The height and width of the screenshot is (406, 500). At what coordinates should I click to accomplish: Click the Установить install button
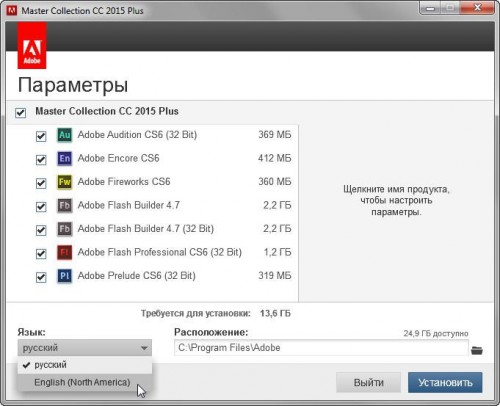point(445,382)
